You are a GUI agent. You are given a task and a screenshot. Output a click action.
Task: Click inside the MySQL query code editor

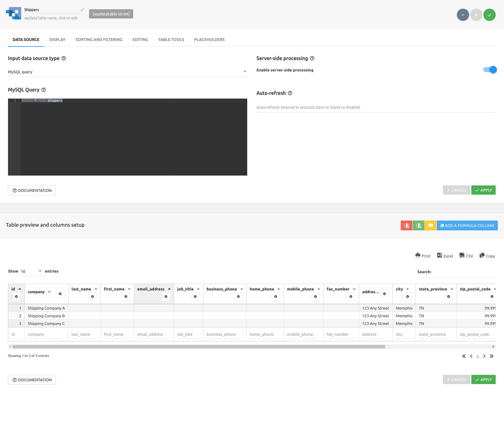pyautogui.click(x=128, y=137)
